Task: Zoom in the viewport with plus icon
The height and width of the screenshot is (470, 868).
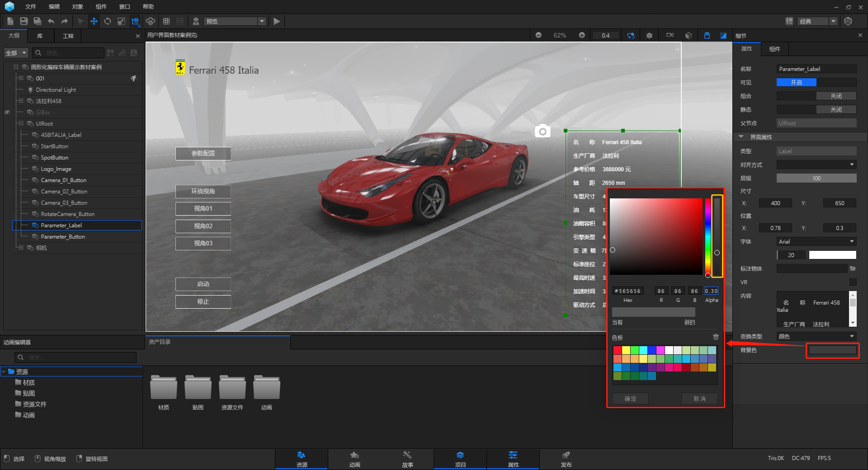Action: coord(582,35)
